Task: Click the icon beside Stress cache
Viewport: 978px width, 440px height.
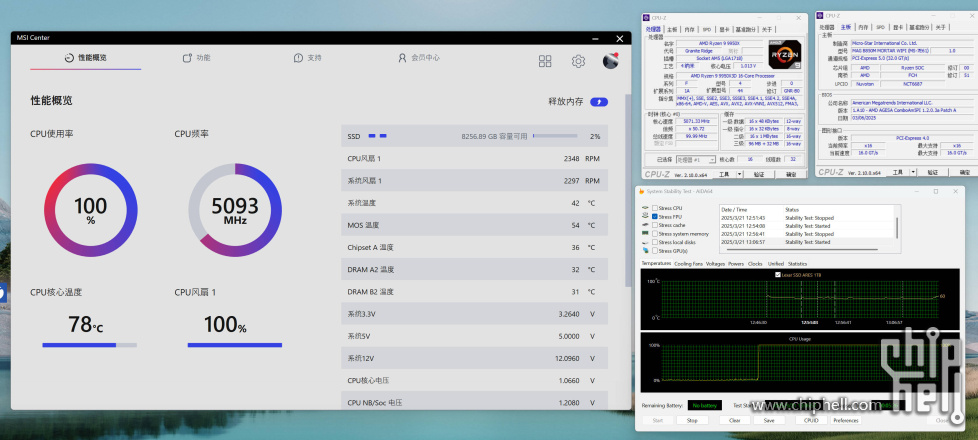Action: pos(645,225)
